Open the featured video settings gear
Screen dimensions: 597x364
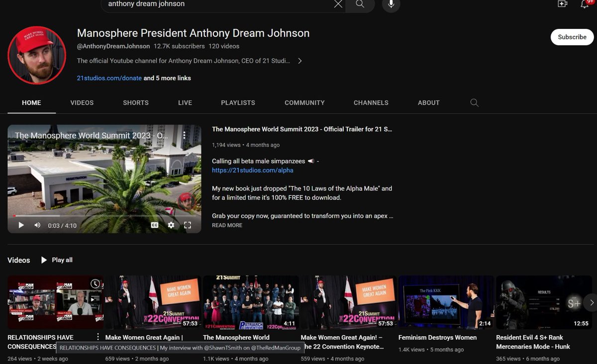click(x=171, y=225)
